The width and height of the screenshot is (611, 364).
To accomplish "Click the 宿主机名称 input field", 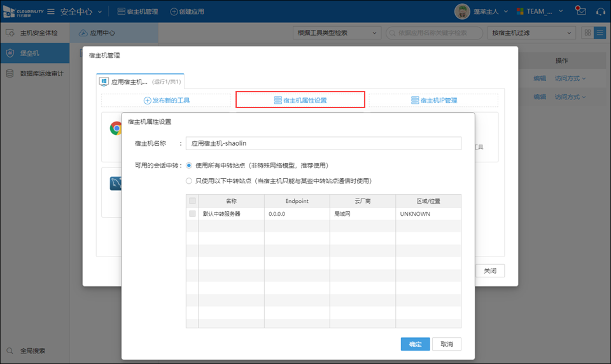I will (323, 144).
